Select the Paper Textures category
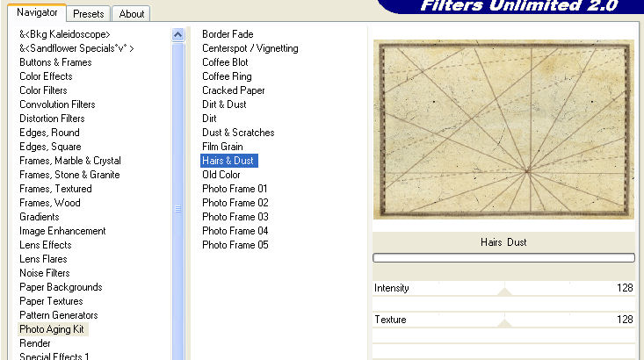Viewport: 644px width, 360px height. (51, 301)
